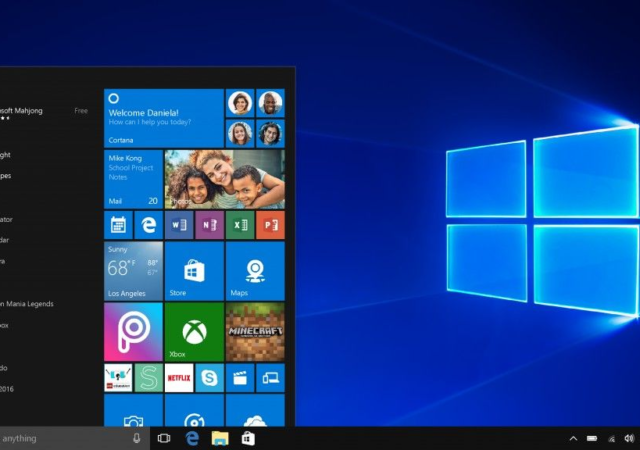Screen dimensions: 640x450
Task: Open network status in system tray
Action: (x=611, y=439)
